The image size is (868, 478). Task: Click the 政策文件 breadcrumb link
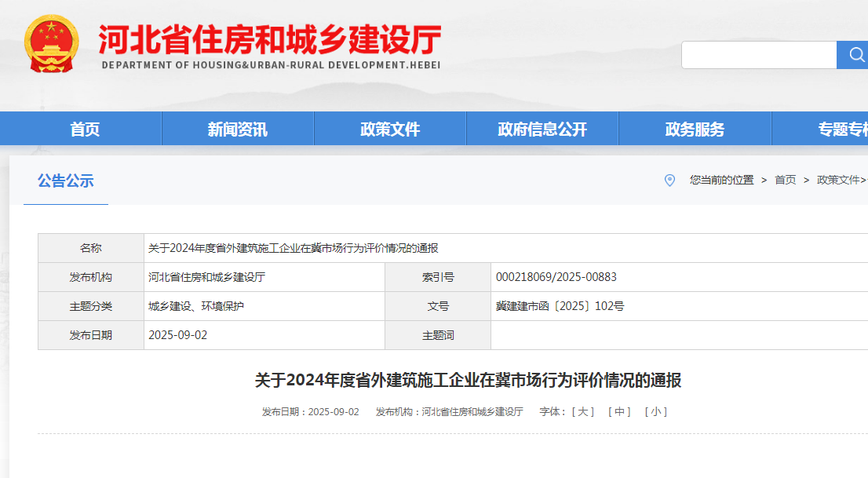[x=838, y=181]
